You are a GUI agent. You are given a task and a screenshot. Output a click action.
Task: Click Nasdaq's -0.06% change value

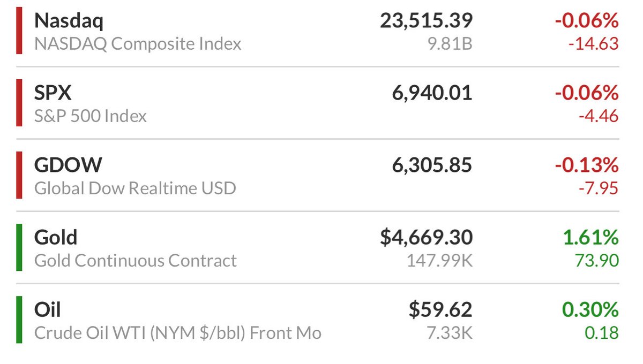(x=587, y=21)
